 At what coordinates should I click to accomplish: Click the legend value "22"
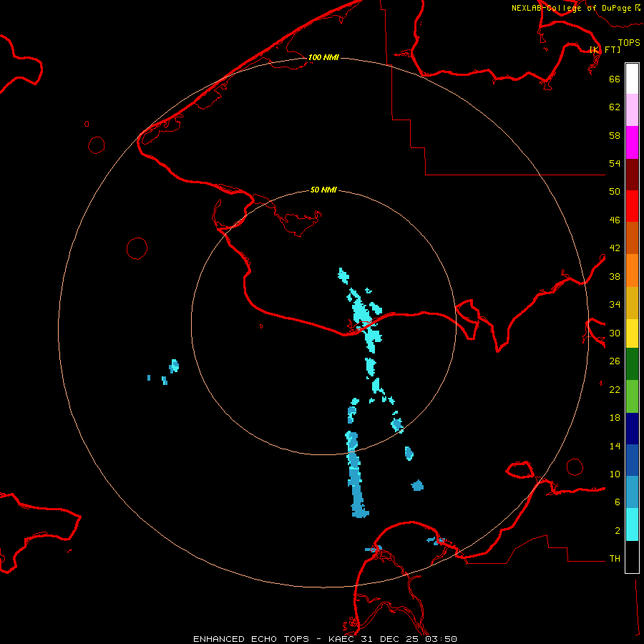[615, 390]
